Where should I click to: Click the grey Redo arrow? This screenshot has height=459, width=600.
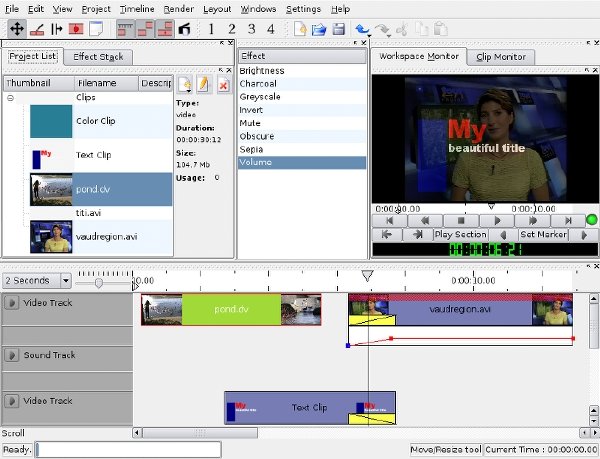[x=382, y=29]
